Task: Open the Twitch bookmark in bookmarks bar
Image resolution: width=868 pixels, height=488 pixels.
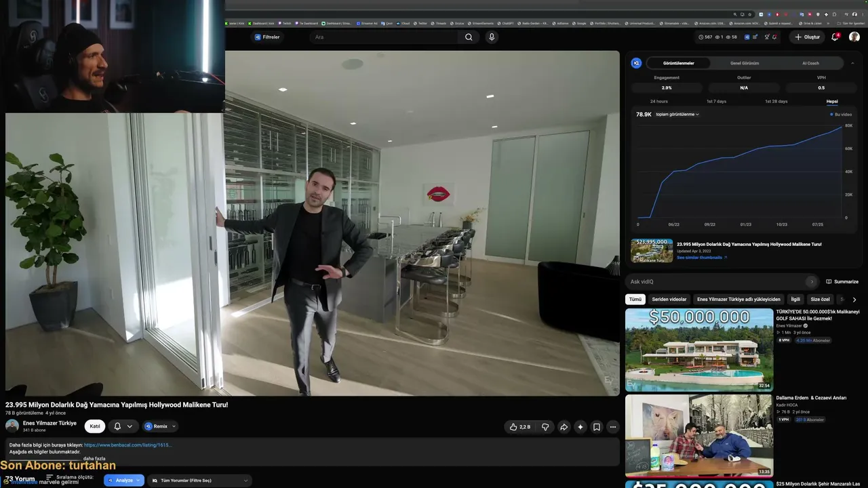Action: coord(283,23)
